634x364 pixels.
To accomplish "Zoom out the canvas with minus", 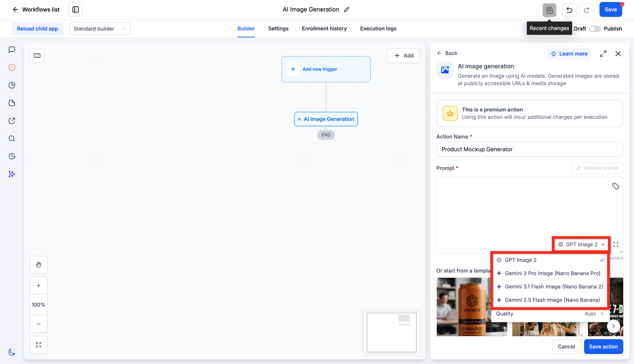I will pos(39,324).
